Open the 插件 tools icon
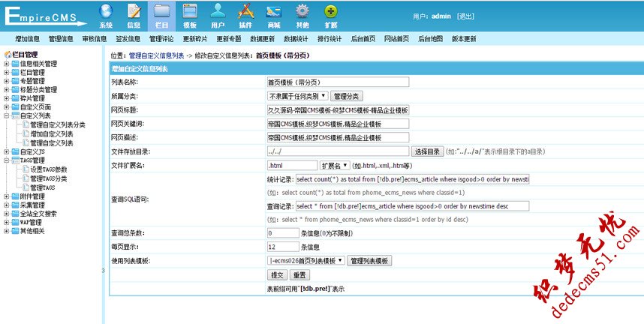Image resolution: width=644 pixels, height=324 pixels. tap(245, 11)
